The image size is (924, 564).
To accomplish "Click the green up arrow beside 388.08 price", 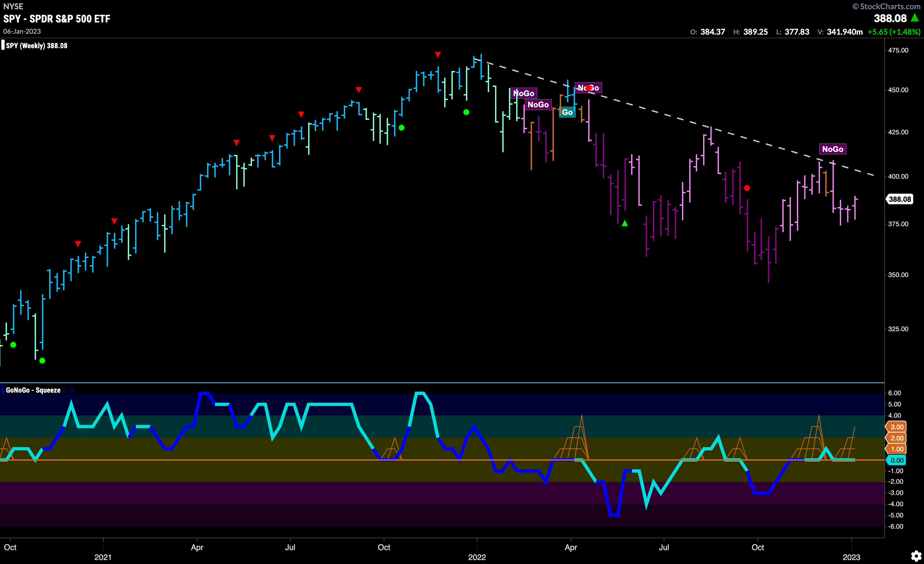I will 915,18.
